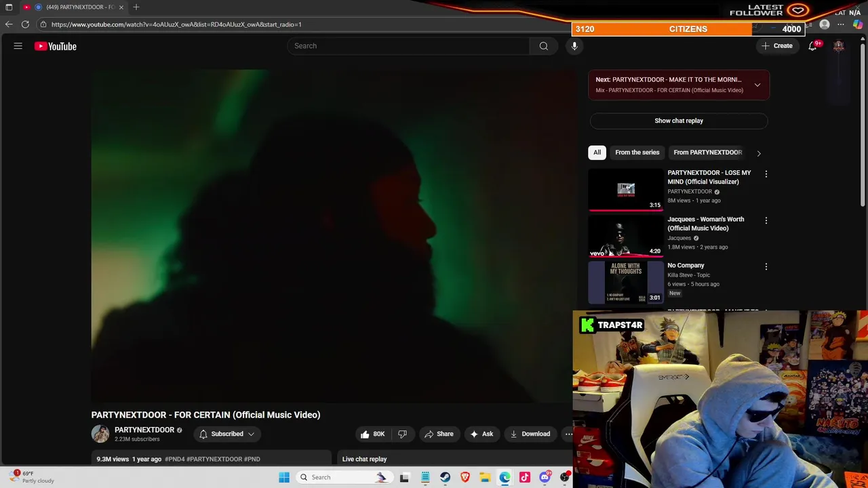Click the #PND4 hashtag
The image size is (868, 488).
pyautogui.click(x=174, y=459)
